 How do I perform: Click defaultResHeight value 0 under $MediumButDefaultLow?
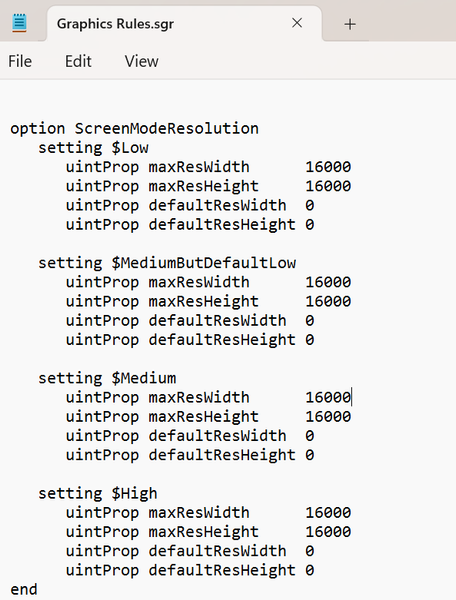(309, 340)
